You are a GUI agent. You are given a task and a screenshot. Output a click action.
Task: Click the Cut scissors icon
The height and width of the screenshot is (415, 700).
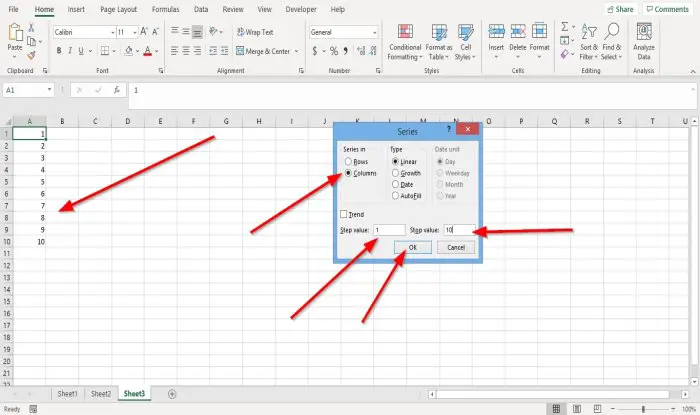click(x=31, y=28)
